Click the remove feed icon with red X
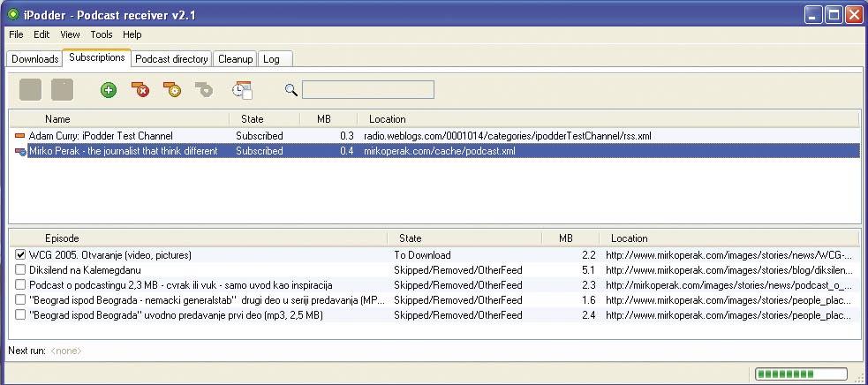The height and width of the screenshot is (385, 868). pos(140,90)
